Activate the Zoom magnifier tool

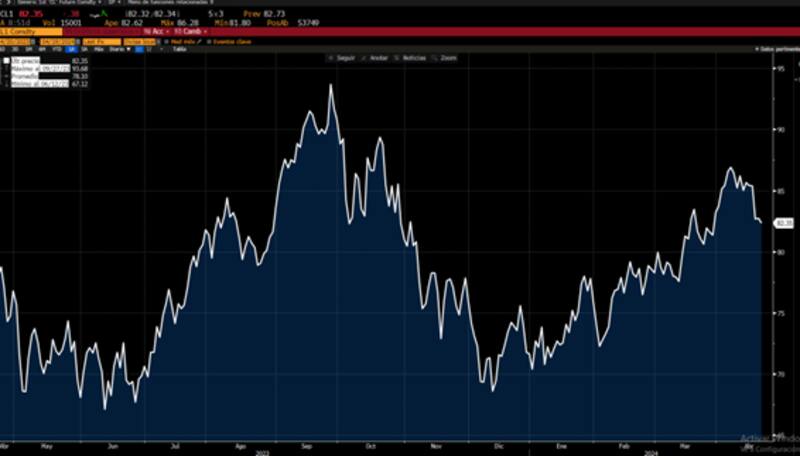click(x=445, y=58)
